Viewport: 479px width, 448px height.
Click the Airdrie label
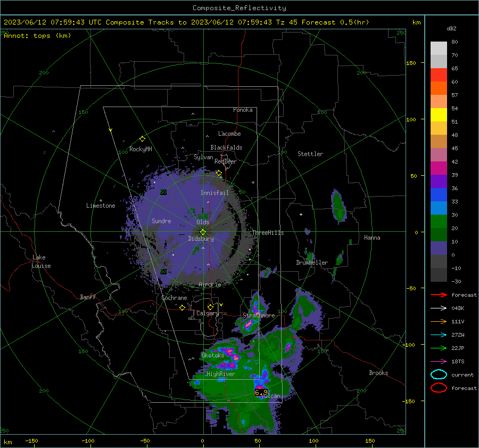(210, 284)
